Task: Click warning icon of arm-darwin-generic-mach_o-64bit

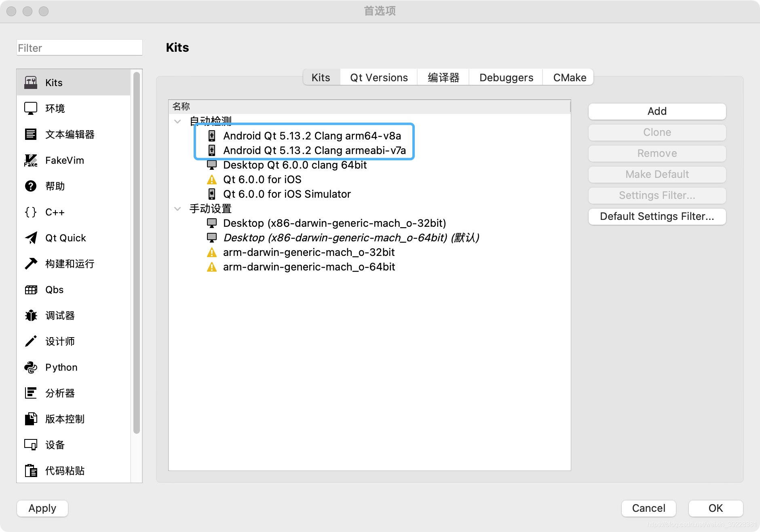Action: (x=211, y=267)
